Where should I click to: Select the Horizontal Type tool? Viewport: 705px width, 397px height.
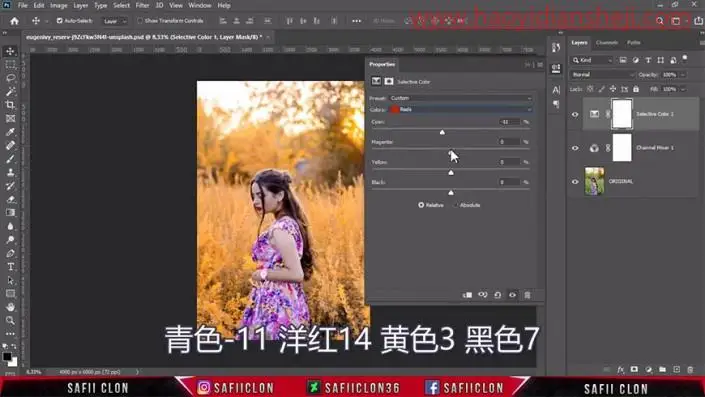pos(10,267)
